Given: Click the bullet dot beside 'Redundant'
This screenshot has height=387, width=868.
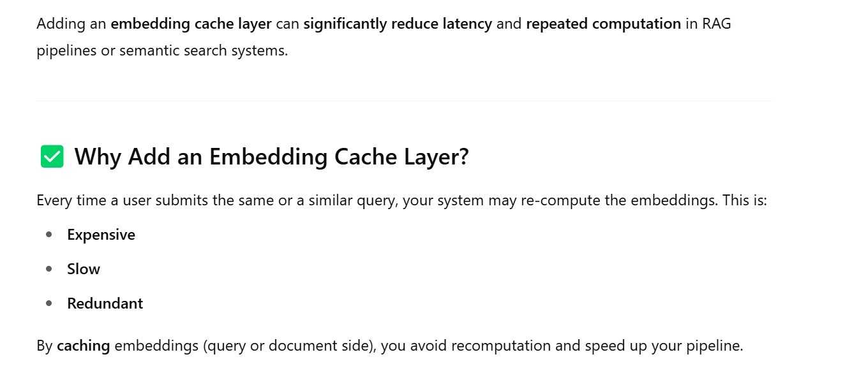Looking at the screenshot, I should (49, 303).
